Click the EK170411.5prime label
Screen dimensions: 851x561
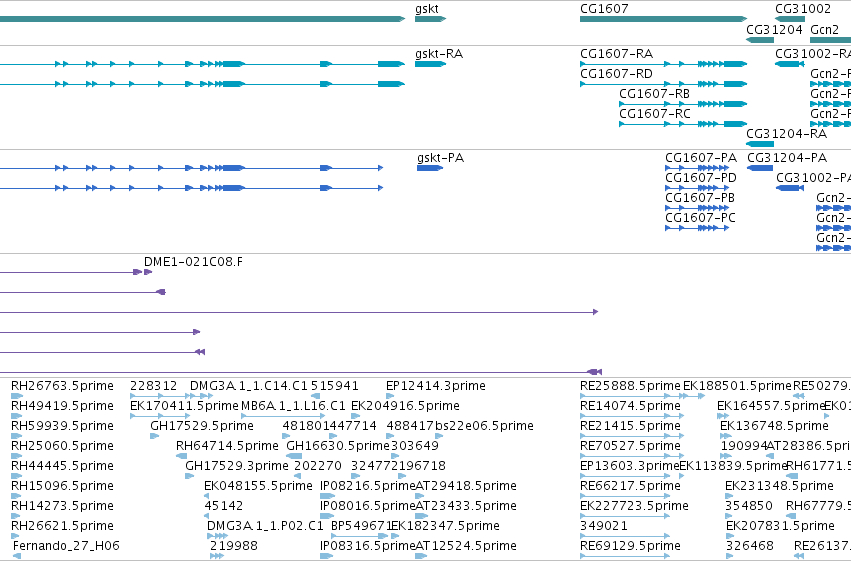pos(184,406)
